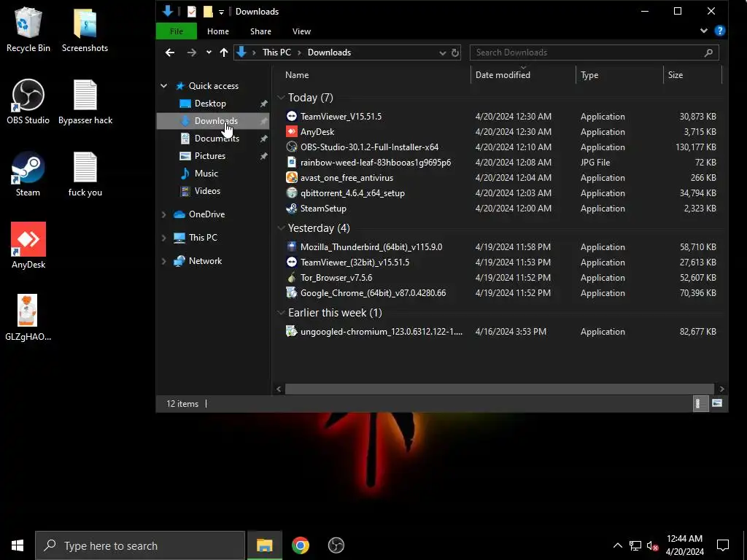
Task: Unpin Pictures from Quick access
Action: tap(263, 156)
